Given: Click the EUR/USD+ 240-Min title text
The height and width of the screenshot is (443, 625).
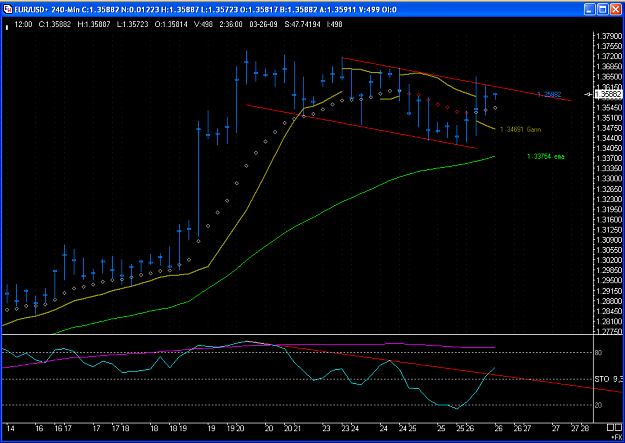Looking at the screenshot, I should [x=47, y=10].
